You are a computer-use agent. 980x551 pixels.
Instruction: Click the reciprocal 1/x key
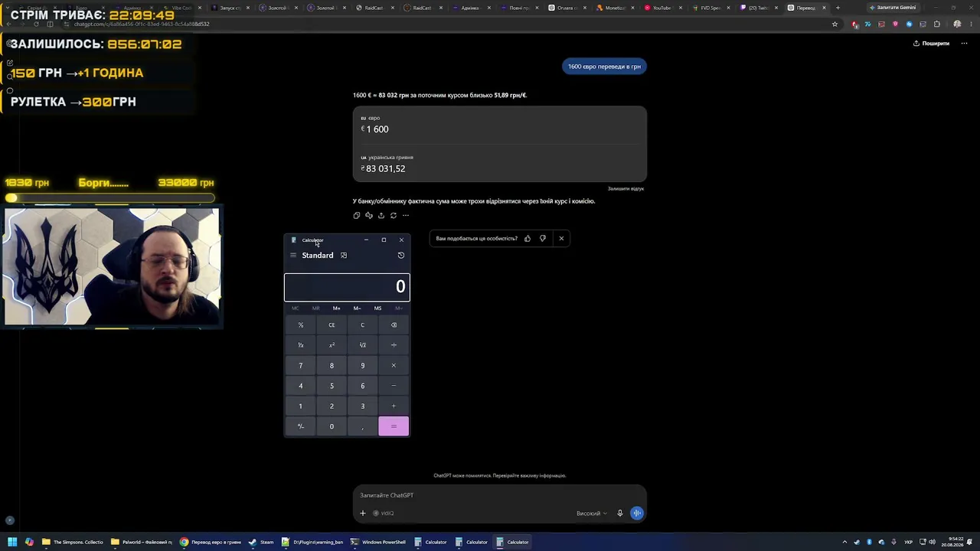tap(301, 345)
